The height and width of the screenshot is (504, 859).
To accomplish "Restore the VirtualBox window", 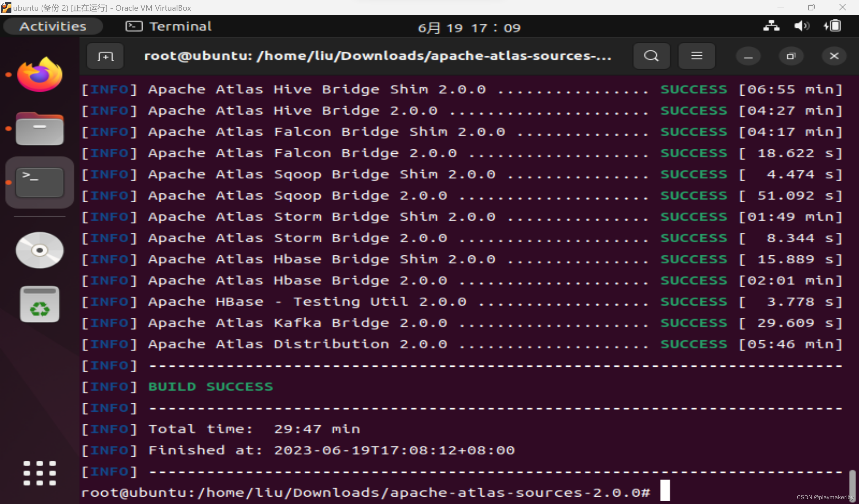I will (x=811, y=7).
